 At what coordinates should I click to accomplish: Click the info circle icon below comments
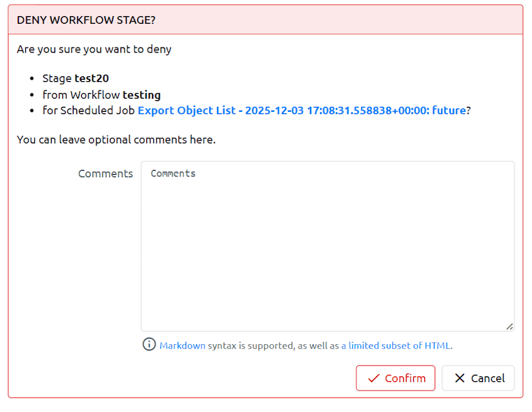pyautogui.click(x=149, y=344)
